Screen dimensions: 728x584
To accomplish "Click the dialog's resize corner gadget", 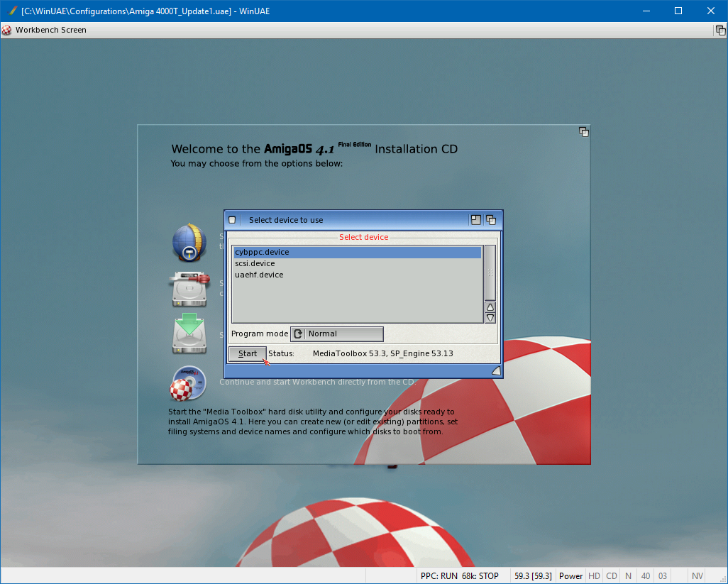I will pos(496,370).
